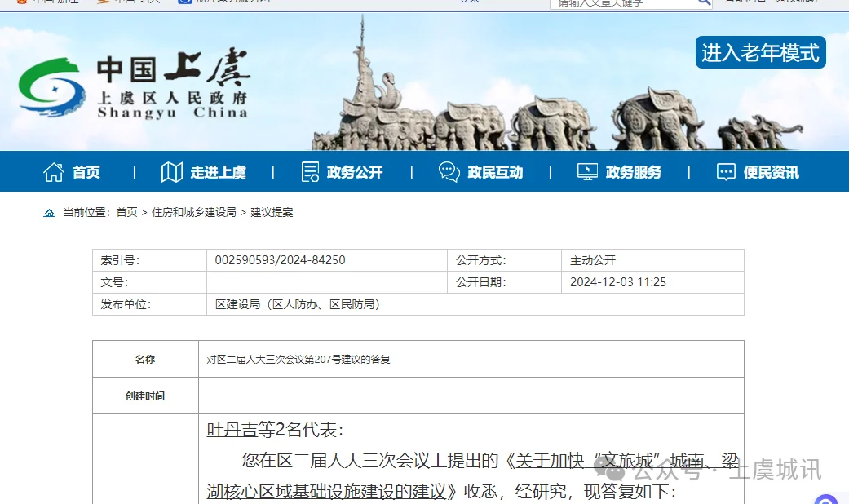Open the 政务公开 navigation menu item
The height and width of the screenshot is (504, 849).
point(355,172)
